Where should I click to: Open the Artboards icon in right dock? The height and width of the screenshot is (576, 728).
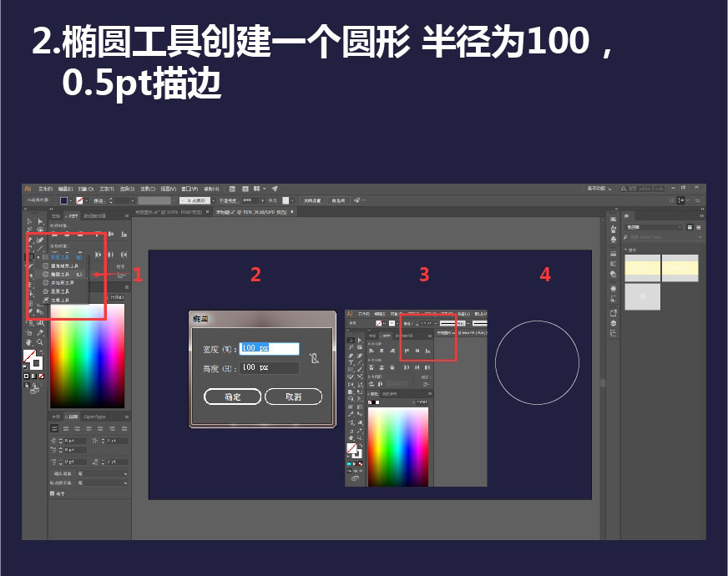614,333
